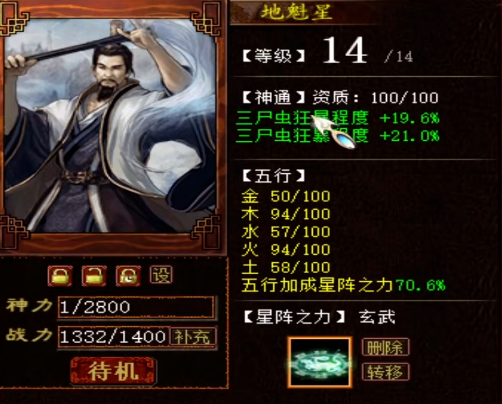This screenshot has width=502, height=404.
Task: Click the hero portrait of 地魁星
Action: click(111, 126)
